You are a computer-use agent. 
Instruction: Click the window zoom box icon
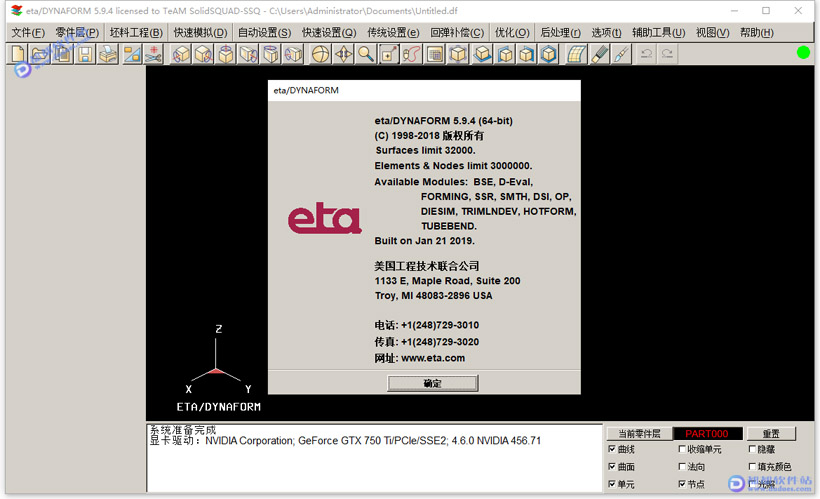point(389,54)
